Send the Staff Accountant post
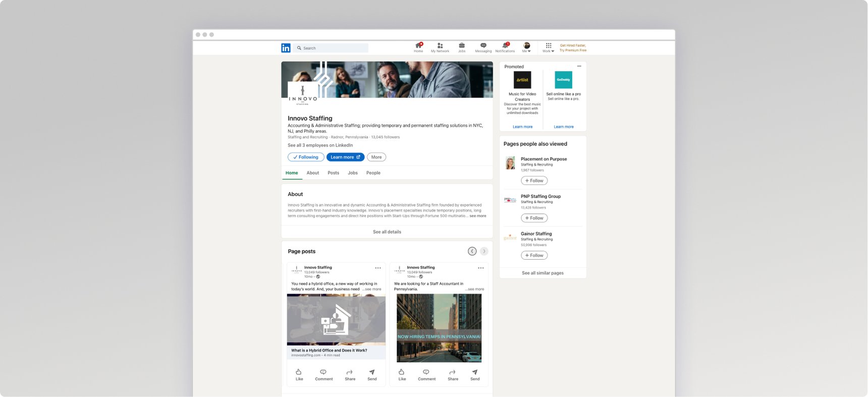Viewport: 868px width, 397px height. pyautogui.click(x=475, y=375)
